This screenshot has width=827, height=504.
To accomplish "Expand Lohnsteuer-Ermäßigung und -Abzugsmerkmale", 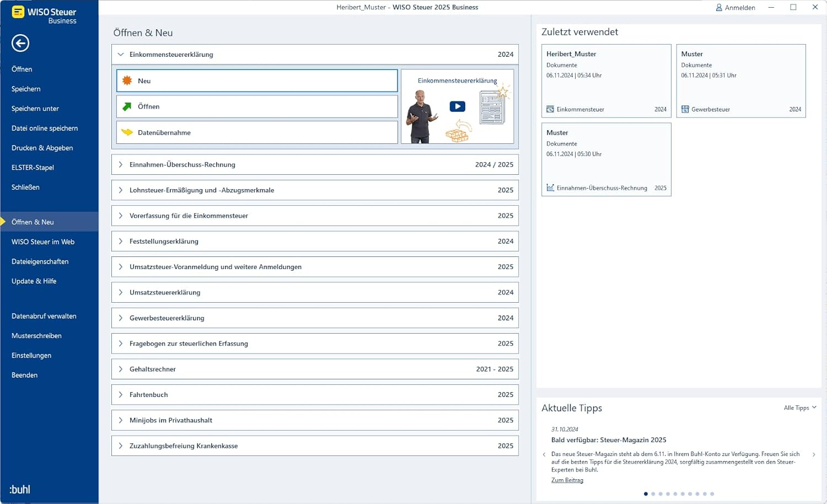I will pos(121,190).
